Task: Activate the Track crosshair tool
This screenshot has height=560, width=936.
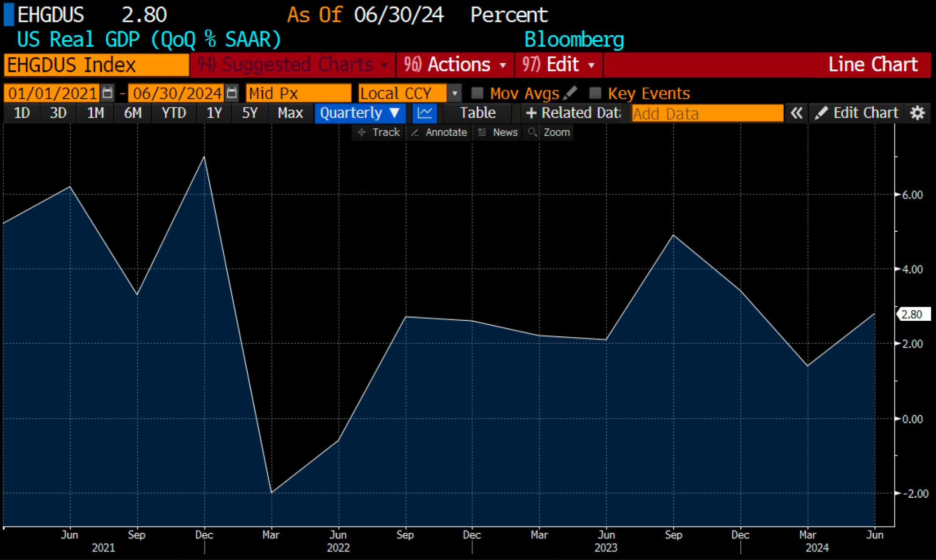Action: [x=378, y=133]
